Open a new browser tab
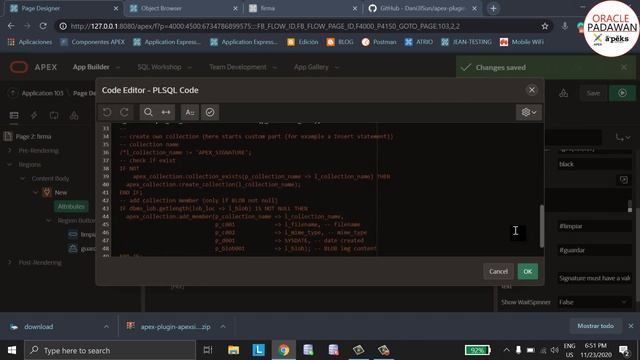The height and width of the screenshot is (360, 640). click(493, 8)
